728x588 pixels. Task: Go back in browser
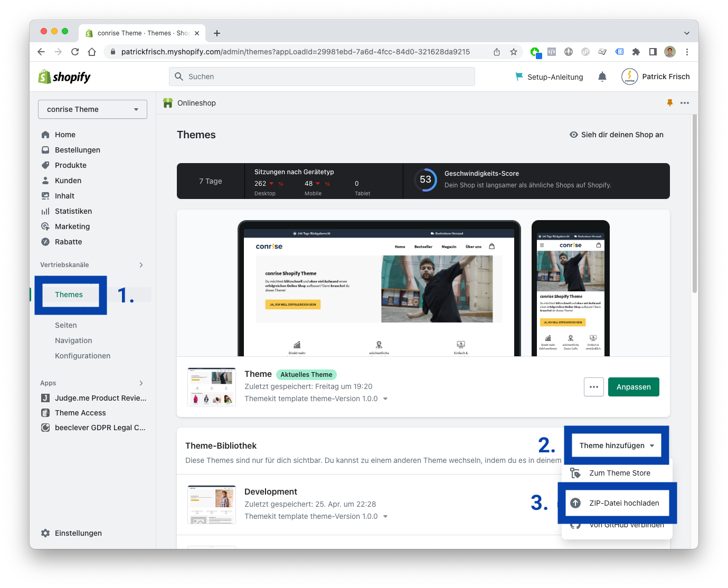point(41,52)
